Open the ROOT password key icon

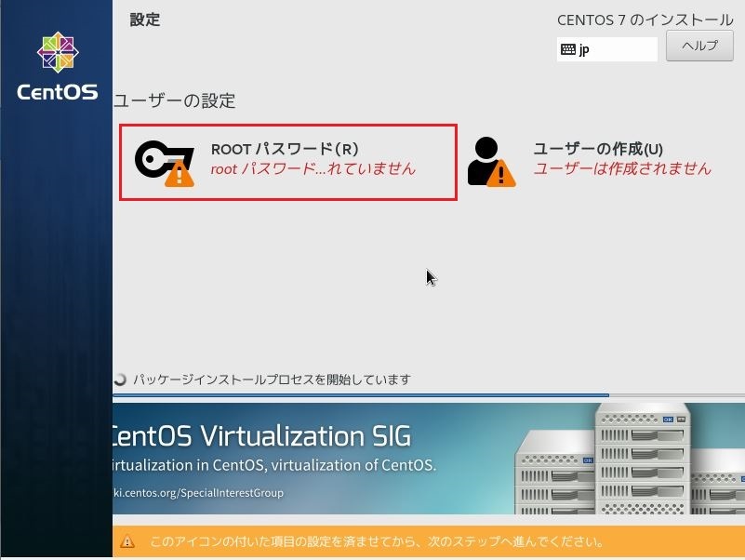click(x=165, y=163)
